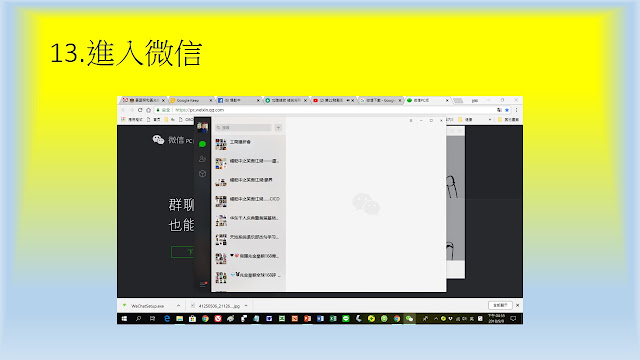Launch Microsoft Edge from the taskbar
640x360 pixels.
click(167, 319)
